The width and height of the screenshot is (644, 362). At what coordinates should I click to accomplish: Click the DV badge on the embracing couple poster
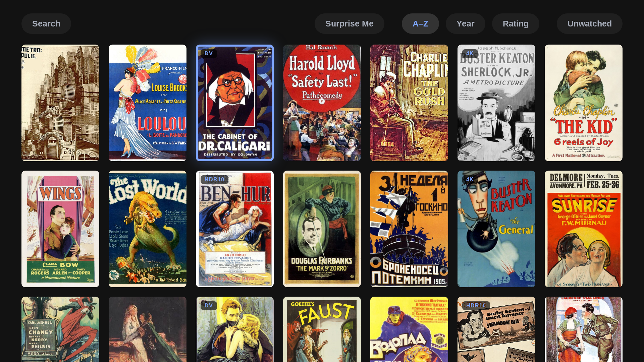point(209,305)
